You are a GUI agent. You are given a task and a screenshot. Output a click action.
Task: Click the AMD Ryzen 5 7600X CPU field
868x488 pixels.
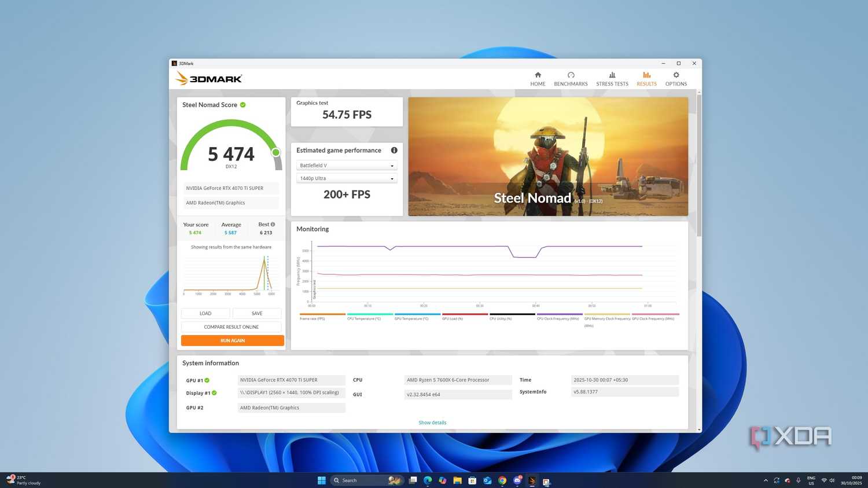pyautogui.click(x=458, y=380)
